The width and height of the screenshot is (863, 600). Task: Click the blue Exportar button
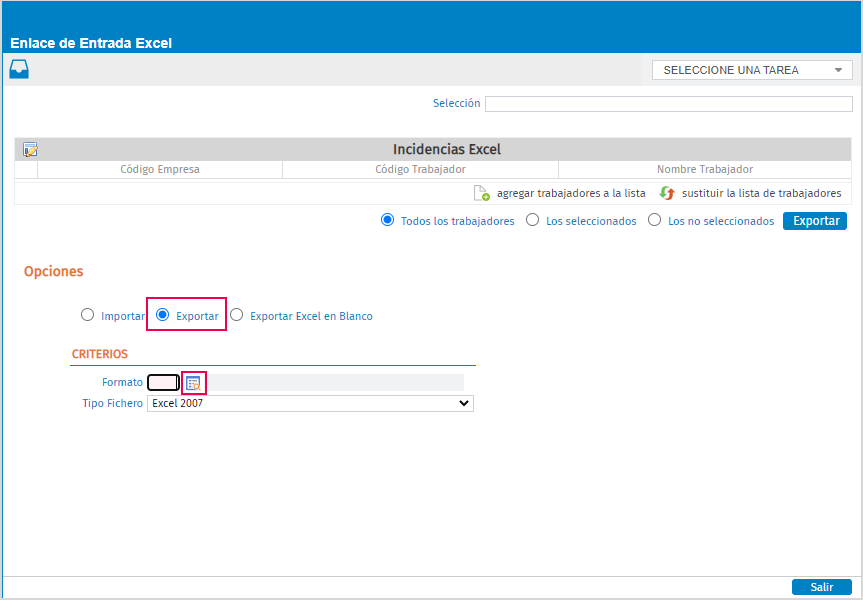(x=815, y=221)
